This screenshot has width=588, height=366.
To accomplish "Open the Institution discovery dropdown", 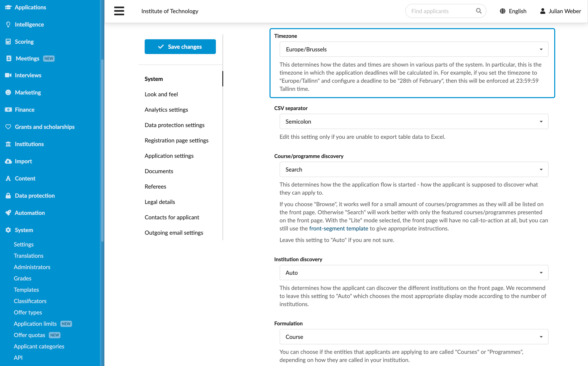I will 414,273.
